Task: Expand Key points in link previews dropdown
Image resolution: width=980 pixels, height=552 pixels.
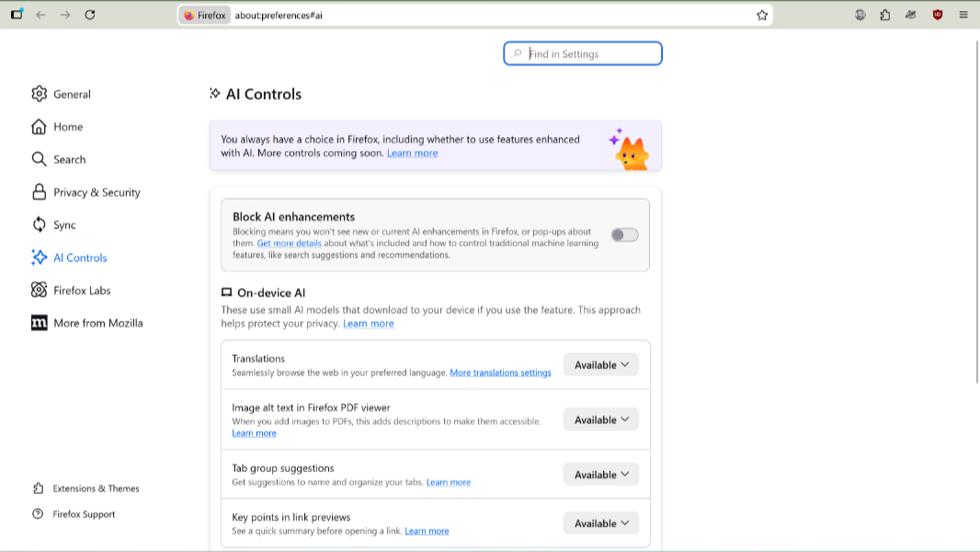Action: click(x=600, y=523)
